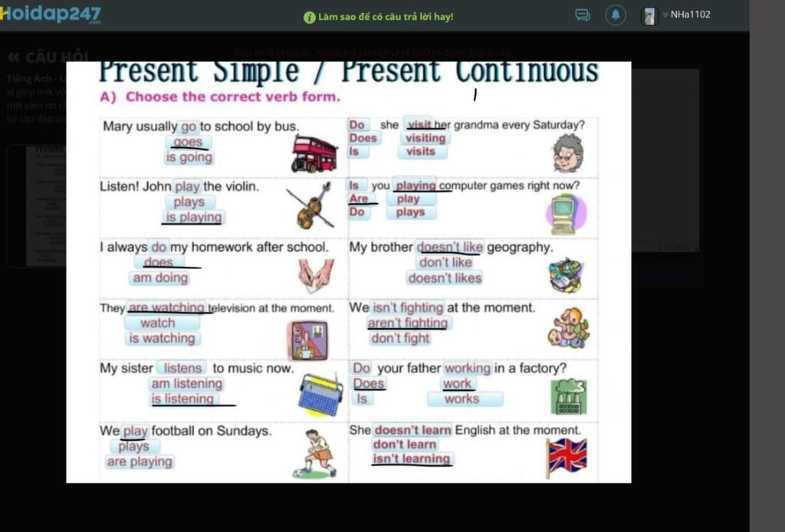Select 'visits' option
Viewport: 785px width, 532px height.
pos(421,152)
